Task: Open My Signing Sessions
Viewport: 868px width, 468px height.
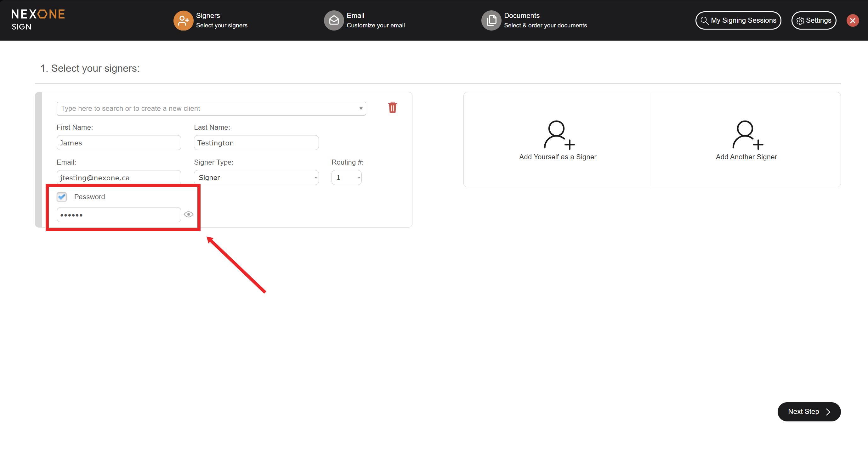Action: pyautogui.click(x=738, y=20)
